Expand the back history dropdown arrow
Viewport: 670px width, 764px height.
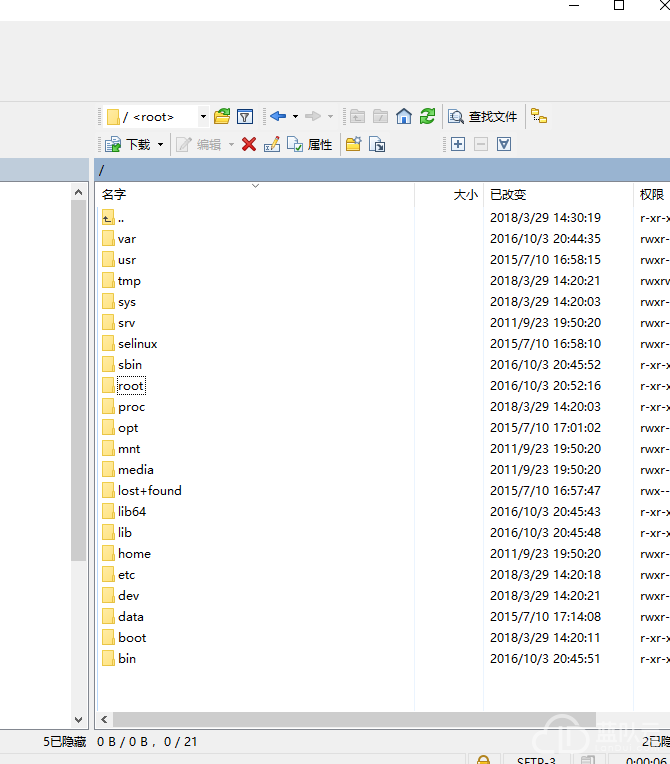click(x=295, y=116)
